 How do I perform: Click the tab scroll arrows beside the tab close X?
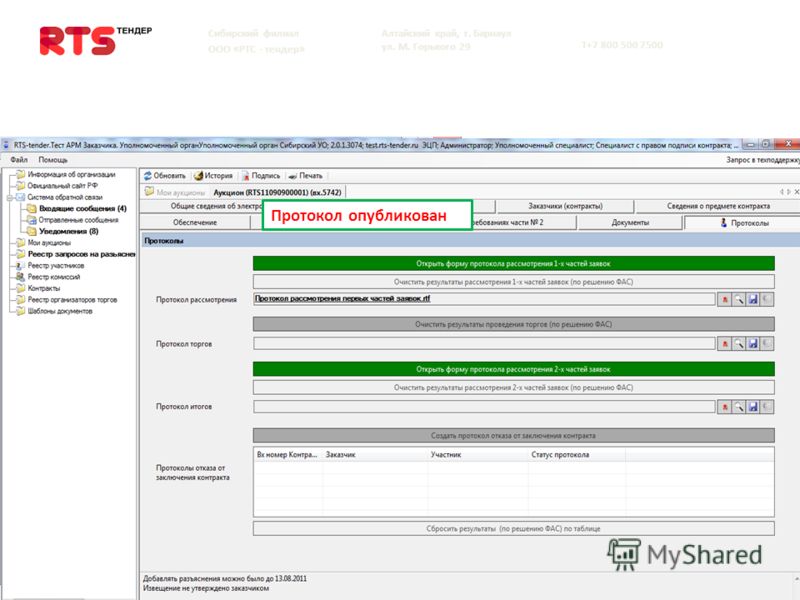(x=785, y=192)
